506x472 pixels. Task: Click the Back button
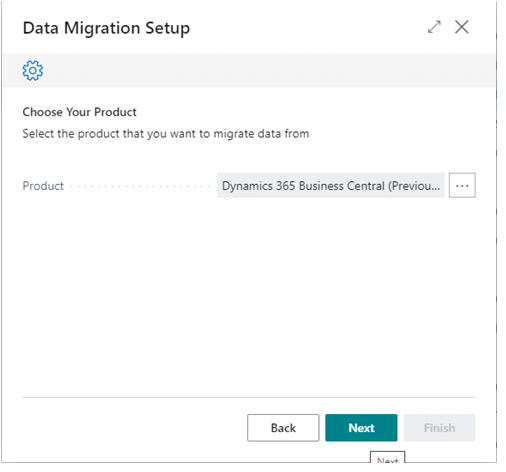point(283,428)
